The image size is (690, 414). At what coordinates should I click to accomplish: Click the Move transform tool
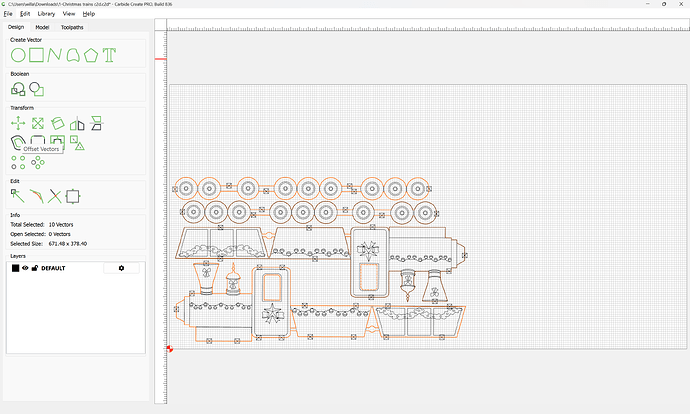(18, 123)
